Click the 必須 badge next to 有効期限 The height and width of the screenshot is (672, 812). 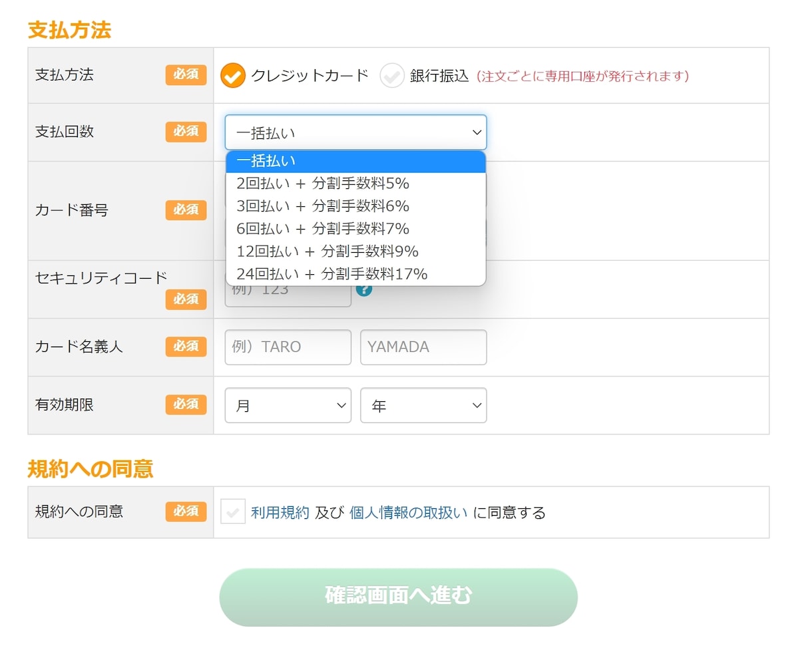[x=186, y=405]
